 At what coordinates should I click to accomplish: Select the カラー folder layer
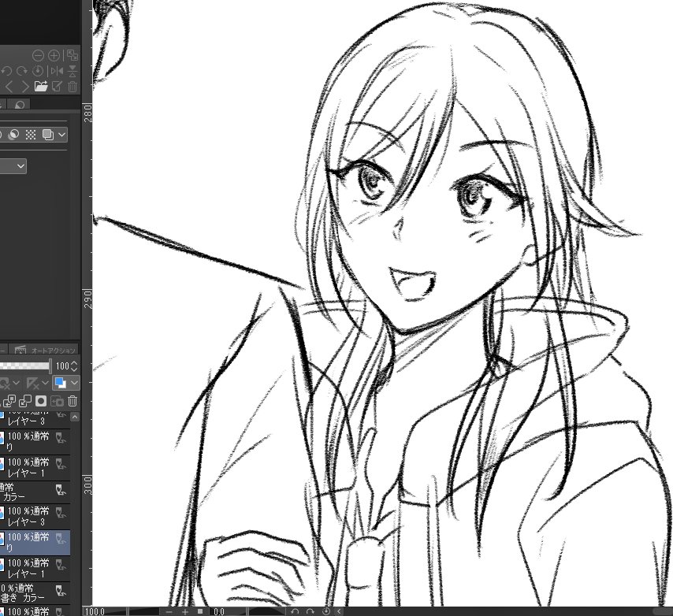35,492
